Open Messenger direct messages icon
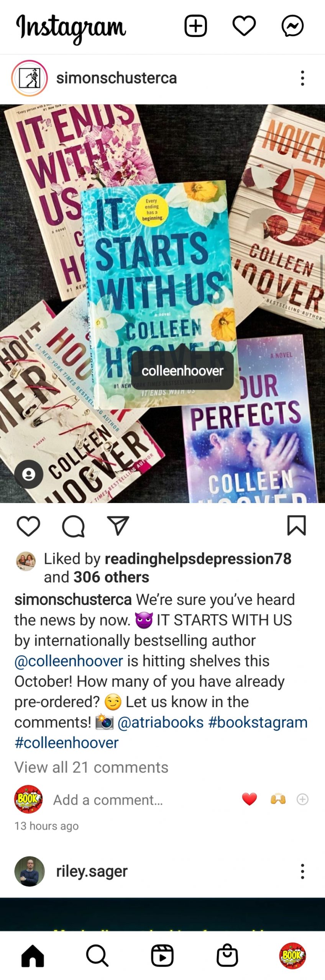The image size is (325, 980). click(x=292, y=26)
